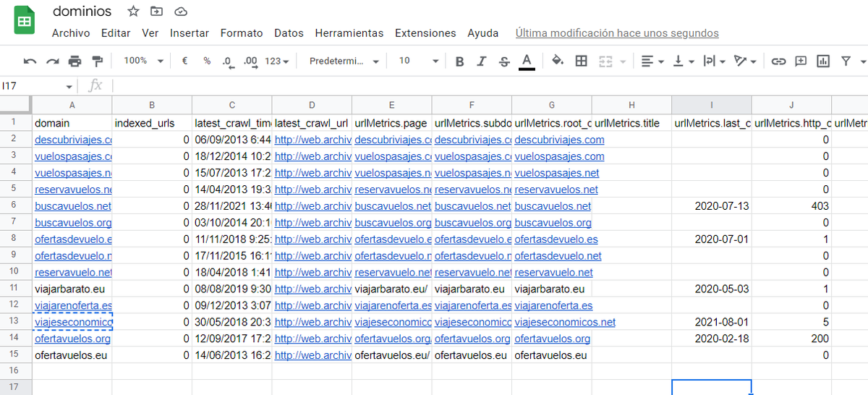The width and height of the screenshot is (868, 395).
Task: Create a filter
Action: point(845,61)
